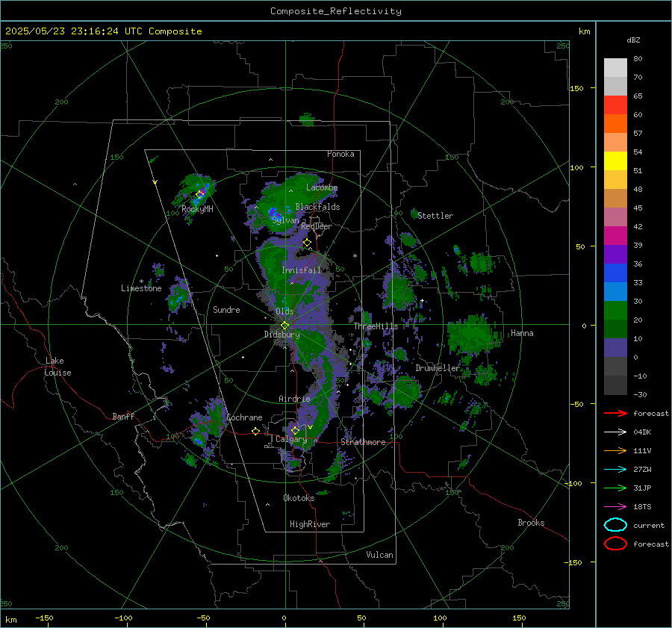
Task: Click the RockyMH label
Action: tap(197, 209)
